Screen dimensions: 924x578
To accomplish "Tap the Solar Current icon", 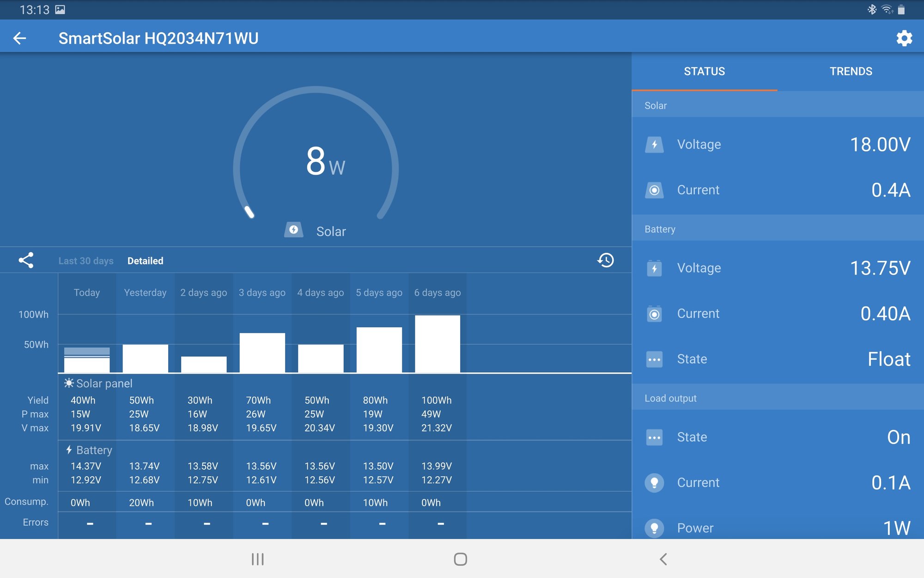I will (654, 190).
